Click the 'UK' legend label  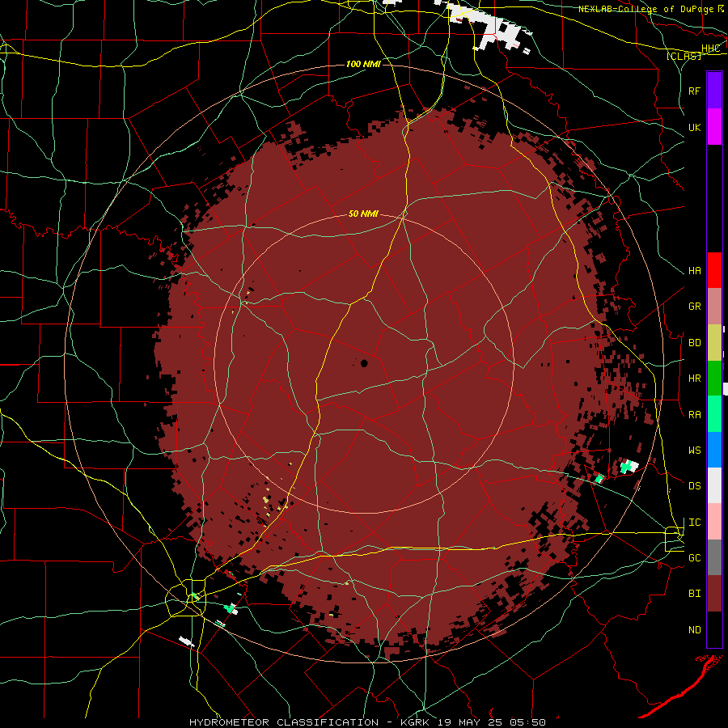point(694,127)
